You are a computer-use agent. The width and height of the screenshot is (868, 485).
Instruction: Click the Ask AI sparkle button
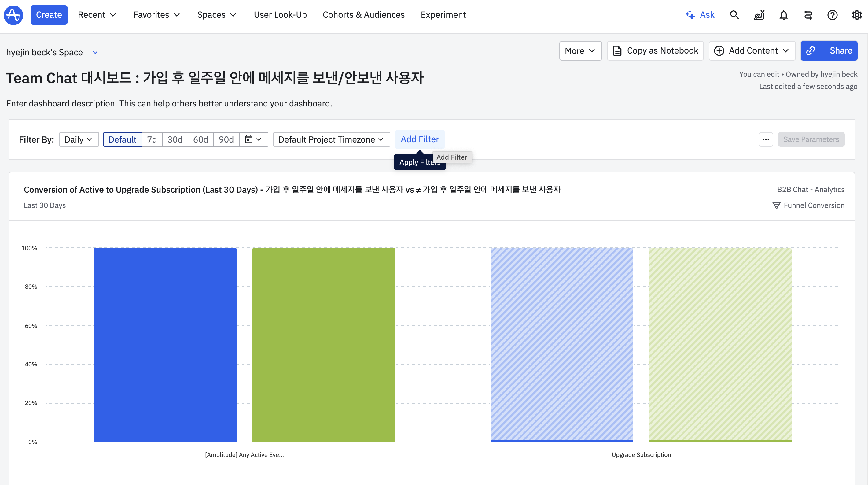pos(700,15)
